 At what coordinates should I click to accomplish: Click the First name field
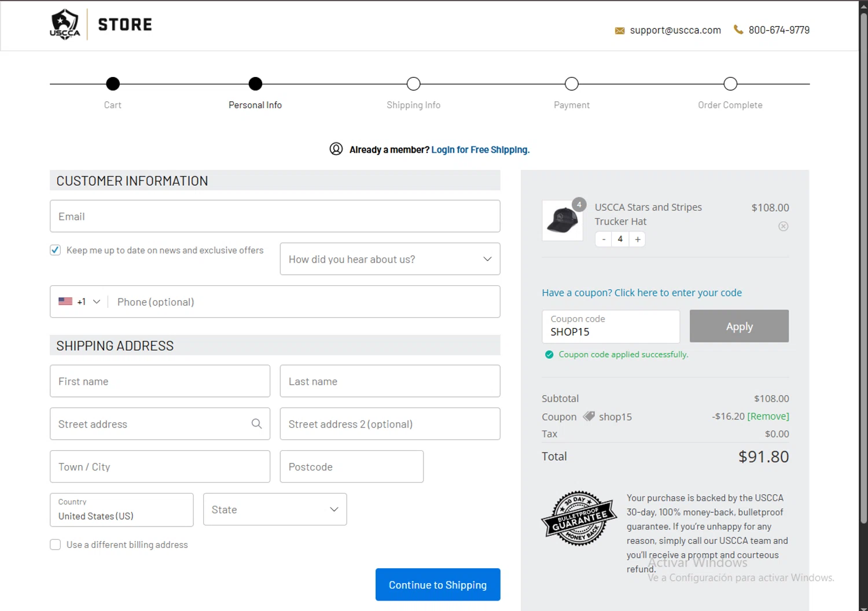click(160, 381)
